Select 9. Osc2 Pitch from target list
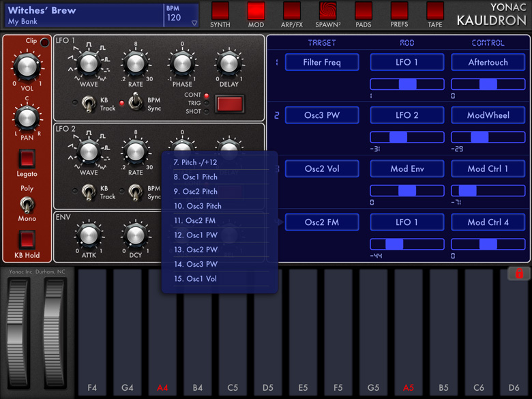Viewport: 532px width, 399px height. point(220,192)
